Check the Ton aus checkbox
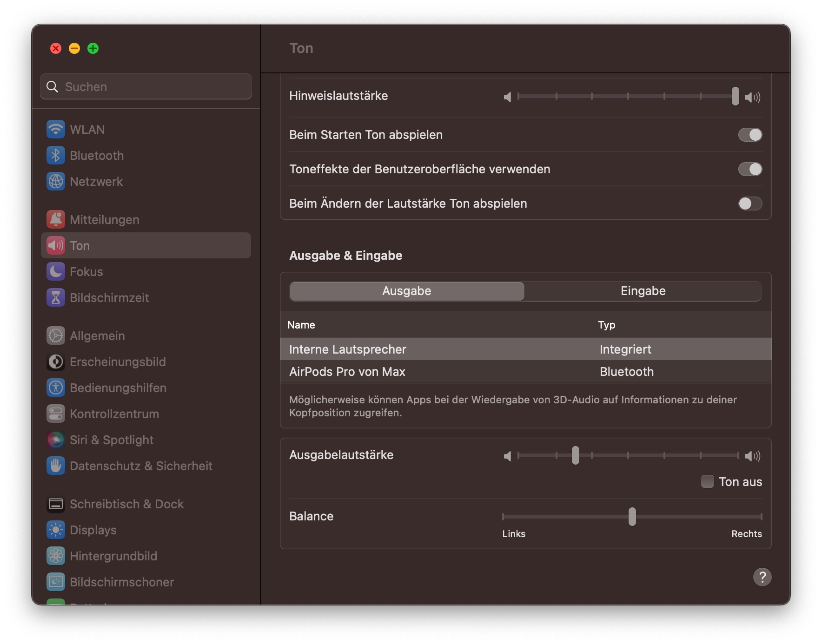822x644 pixels. (707, 482)
